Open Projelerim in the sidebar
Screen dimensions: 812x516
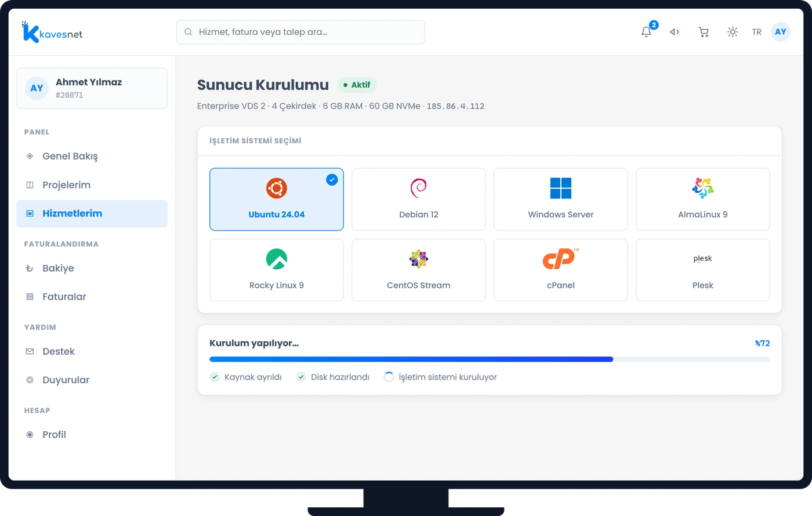tap(92, 185)
